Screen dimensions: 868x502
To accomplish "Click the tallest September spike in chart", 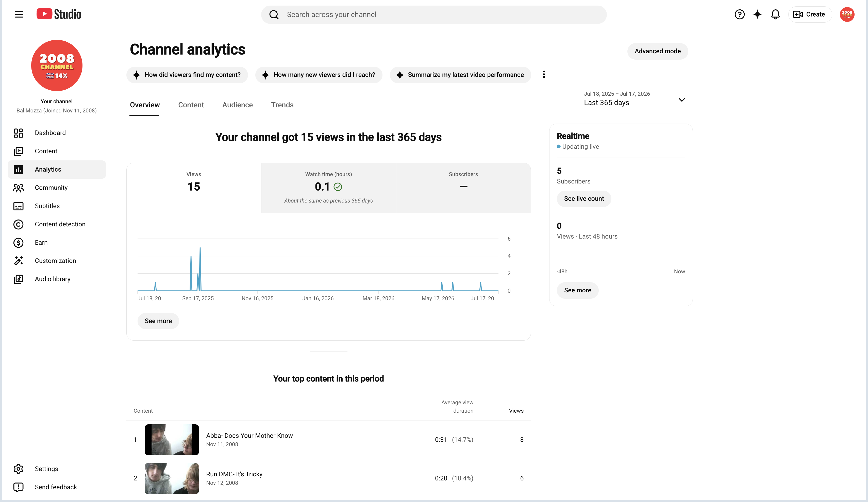I will pyautogui.click(x=200, y=269).
